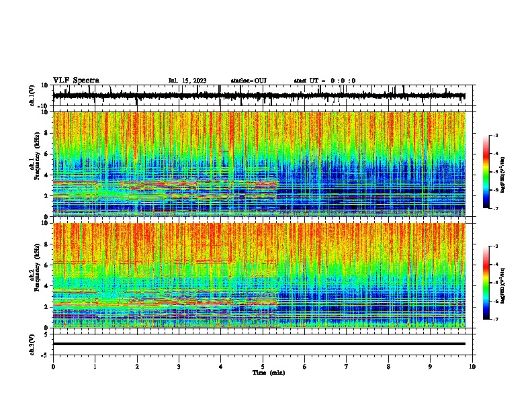The image size is (532, 411).
Task: Click the "4" tick on ch.1 frequency axis
Action: point(46,175)
